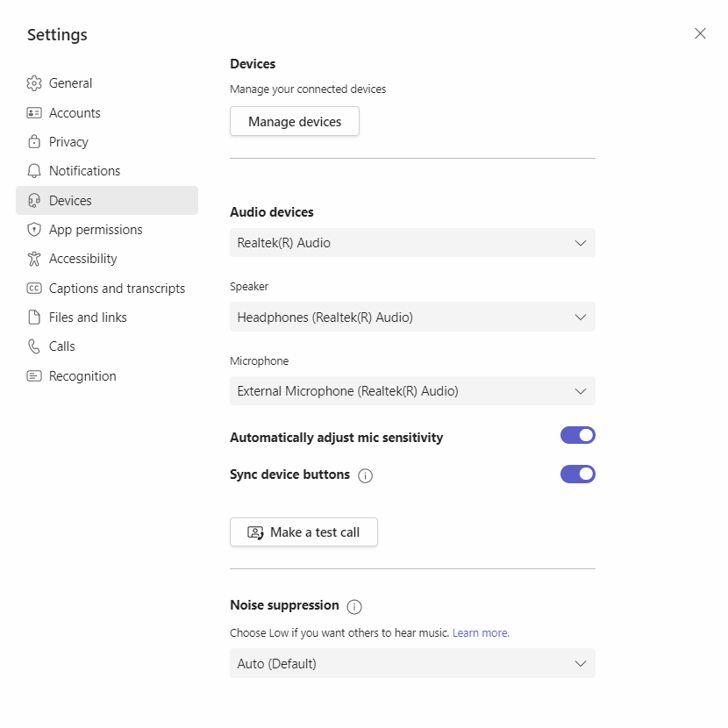Viewport: 728px width, 728px height.
Task: Expand the Audio devices Realtek dropdown
Action: tap(412, 242)
